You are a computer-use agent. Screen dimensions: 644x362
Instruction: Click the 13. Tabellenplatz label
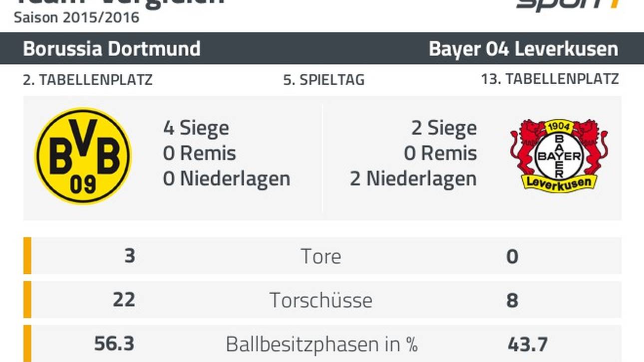(x=550, y=79)
